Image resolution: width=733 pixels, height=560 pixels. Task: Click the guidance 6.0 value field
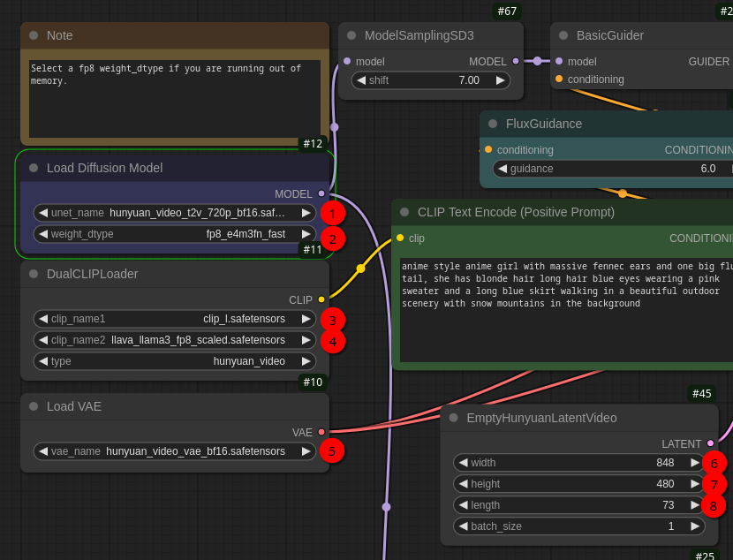pos(613,169)
